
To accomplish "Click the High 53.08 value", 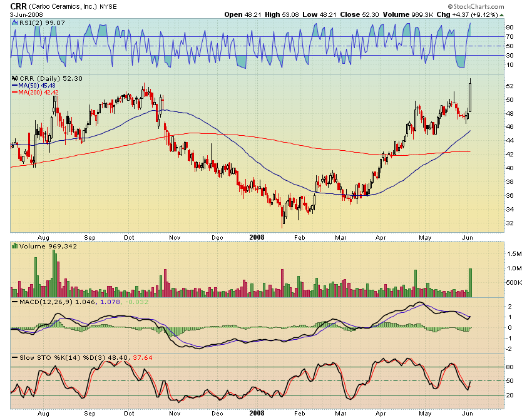I will pyautogui.click(x=282, y=14).
